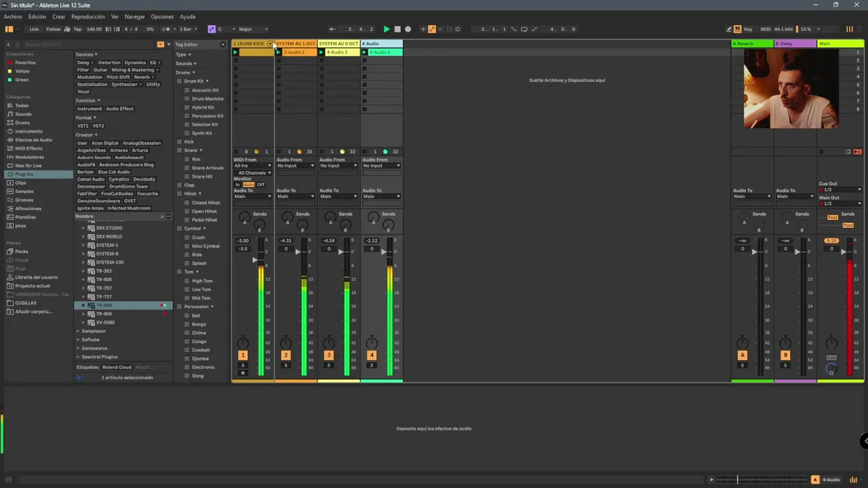Check the Drum Machine tag checkbox

tap(186, 99)
